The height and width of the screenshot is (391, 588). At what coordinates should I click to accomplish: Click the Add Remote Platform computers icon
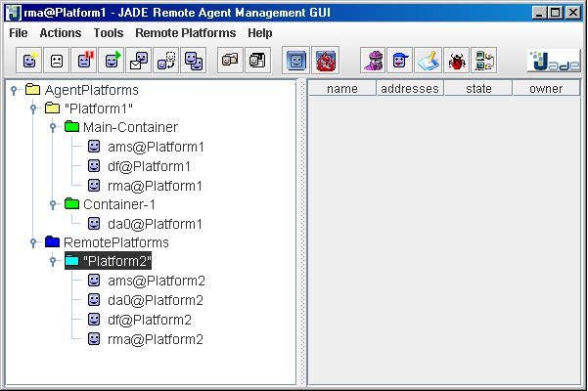[x=484, y=61]
